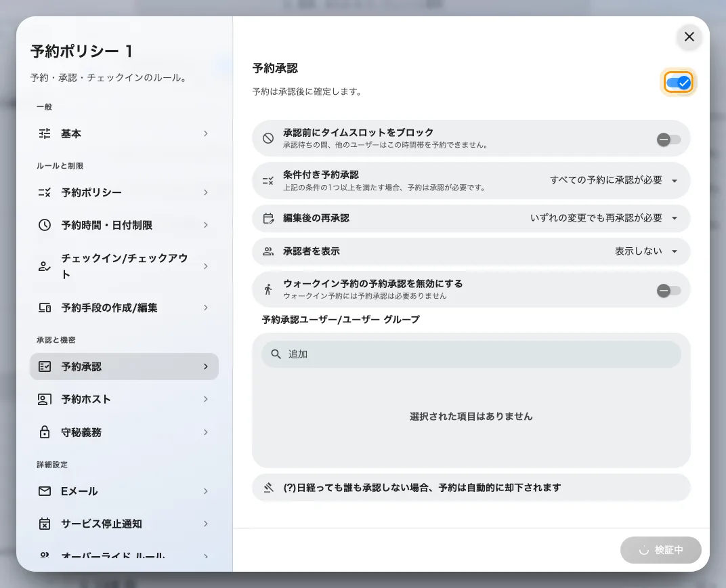726x588 pixels.
Task: Click the block icon on 承認前にタイムスロットをブロック row
Action: point(268,138)
